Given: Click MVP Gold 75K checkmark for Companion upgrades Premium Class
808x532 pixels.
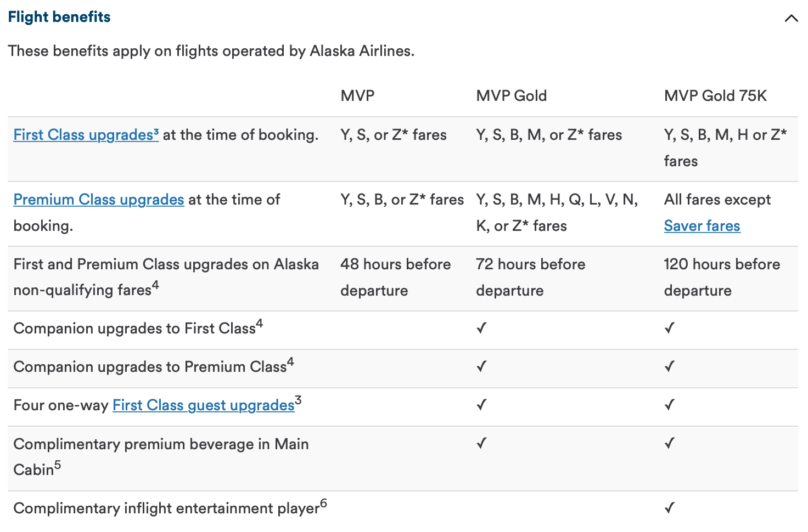Looking at the screenshot, I should 669,367.
